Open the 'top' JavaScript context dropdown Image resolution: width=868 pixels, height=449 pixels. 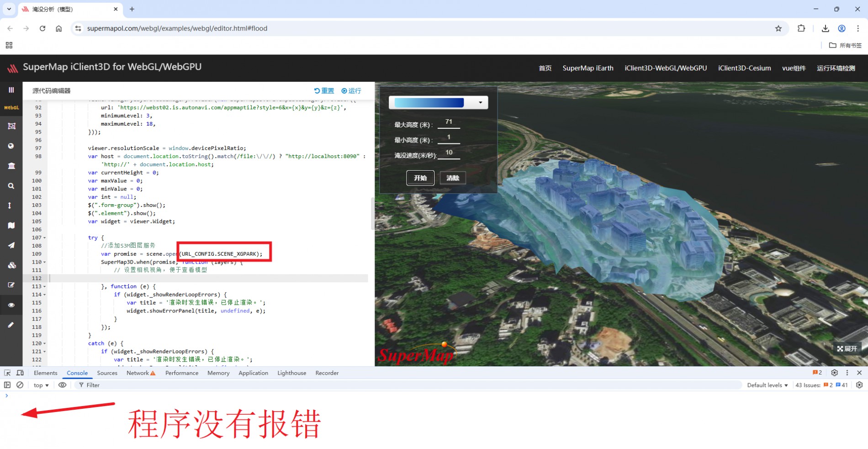coord(41,386)
